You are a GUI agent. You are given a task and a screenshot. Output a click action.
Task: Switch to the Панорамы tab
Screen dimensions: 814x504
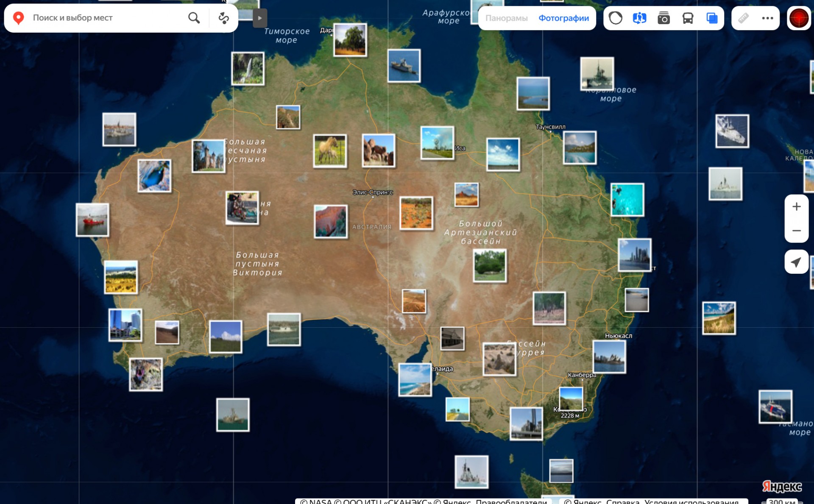[x=506, y=18]
